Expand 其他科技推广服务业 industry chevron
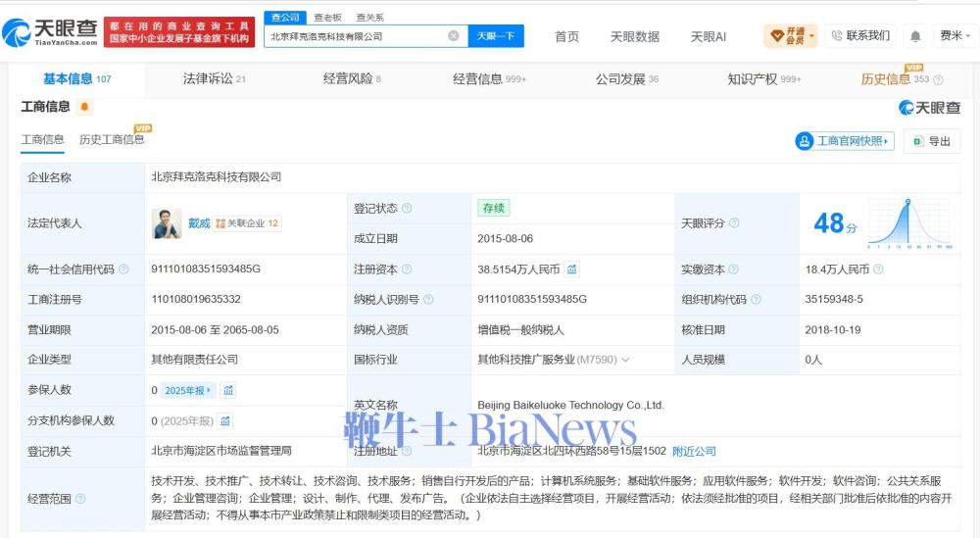 625,360
